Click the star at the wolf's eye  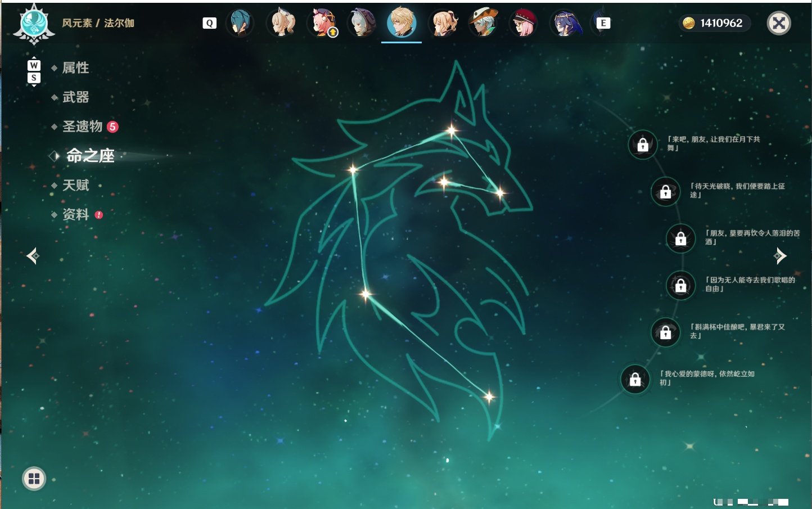[x=444, y=182]
